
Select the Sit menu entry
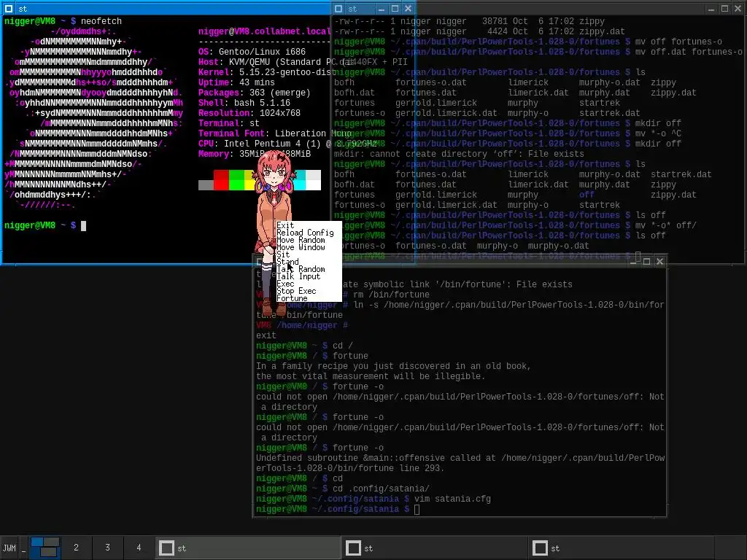283,254
